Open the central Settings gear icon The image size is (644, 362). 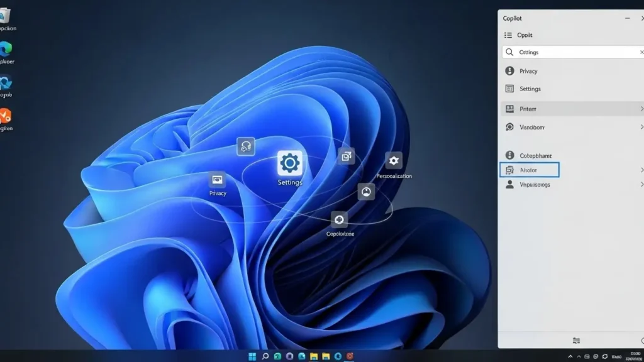(x=289, y=163)
